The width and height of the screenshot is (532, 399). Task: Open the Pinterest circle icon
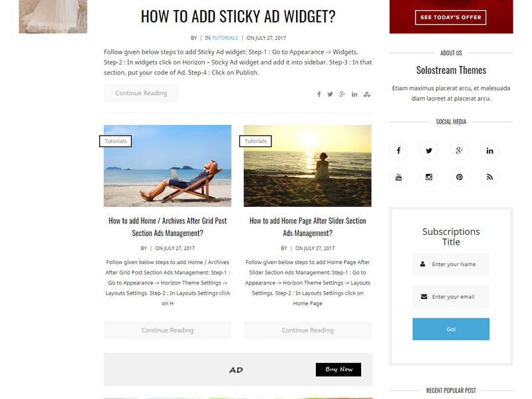[x=460, y=177]
